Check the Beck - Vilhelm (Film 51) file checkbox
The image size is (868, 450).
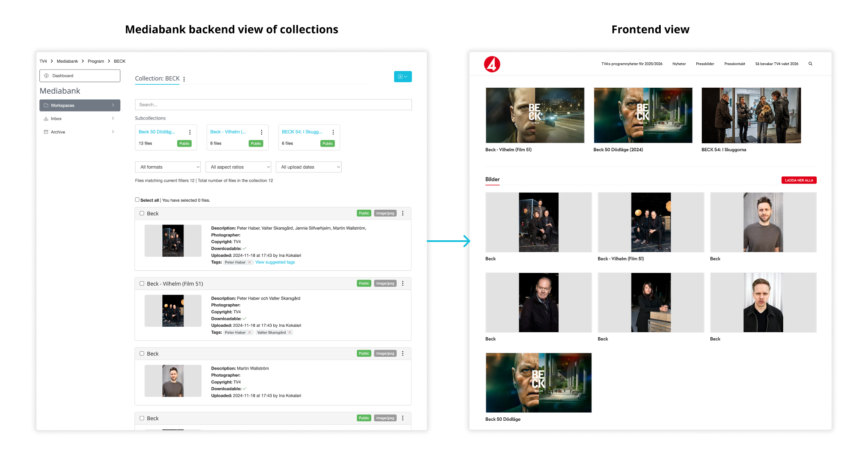pyautogui.click(x=142, y=283)
